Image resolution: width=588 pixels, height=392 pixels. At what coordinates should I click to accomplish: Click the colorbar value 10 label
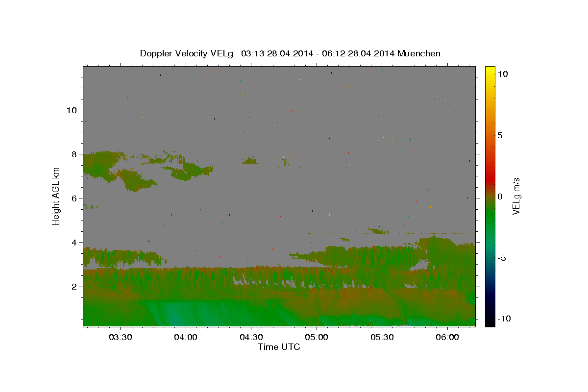(x=502, y=74)
